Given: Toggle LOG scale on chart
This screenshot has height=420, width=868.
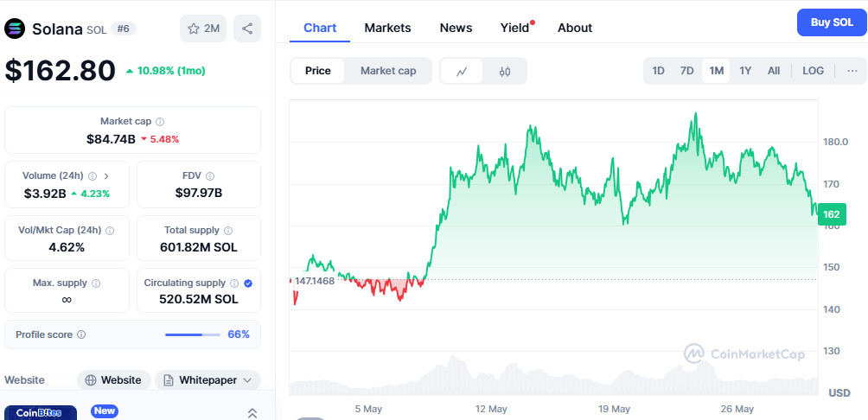Looking at the screenshot, I should [814, 71].
